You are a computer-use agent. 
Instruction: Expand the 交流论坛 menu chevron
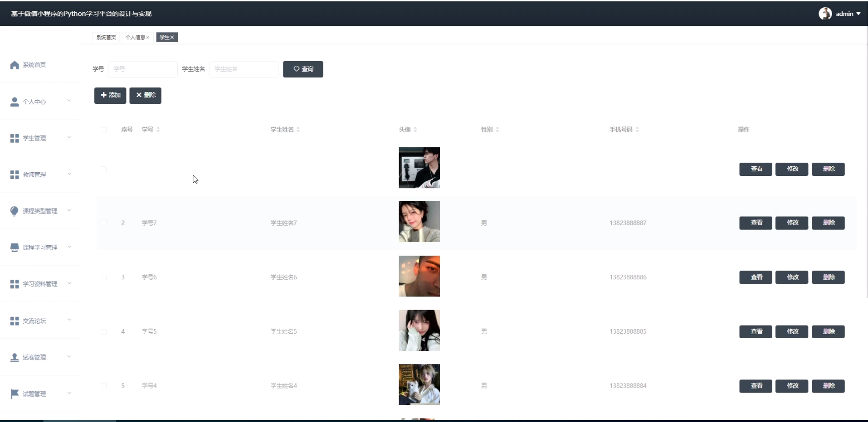click(69, 320)
